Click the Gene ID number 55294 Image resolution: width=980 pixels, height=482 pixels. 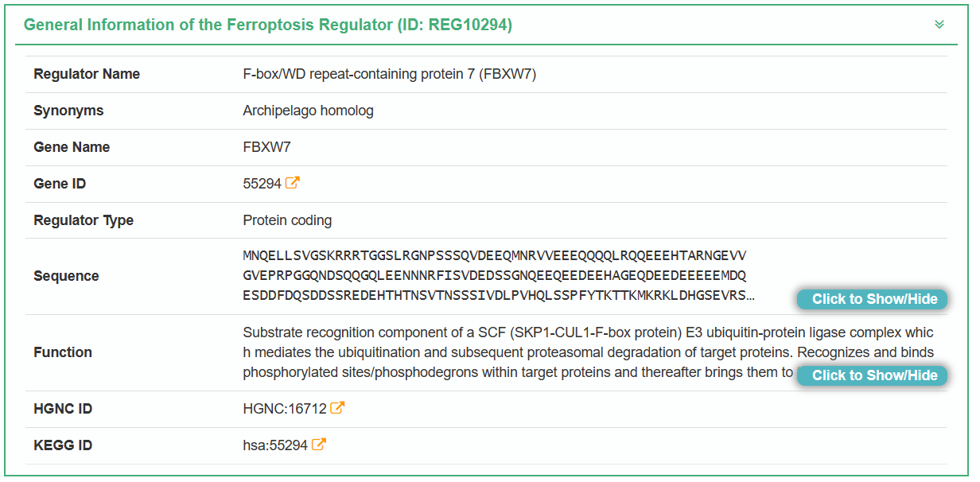point(262,184)
